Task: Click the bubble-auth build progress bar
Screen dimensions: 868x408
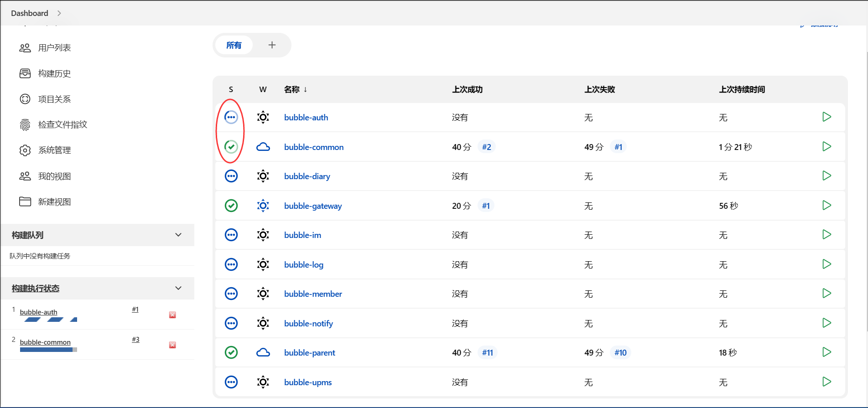Action: click(48, 320)
